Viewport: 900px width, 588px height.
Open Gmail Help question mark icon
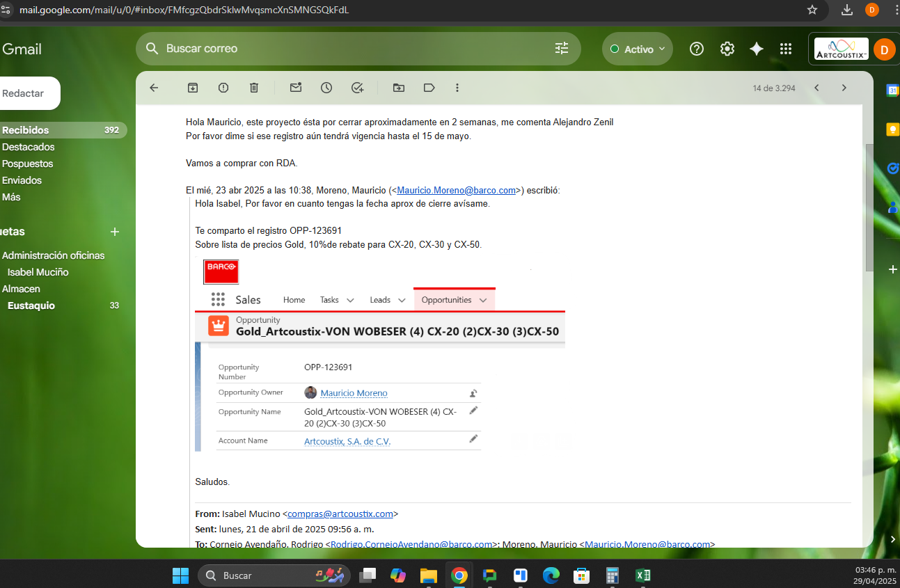[697, 49]
